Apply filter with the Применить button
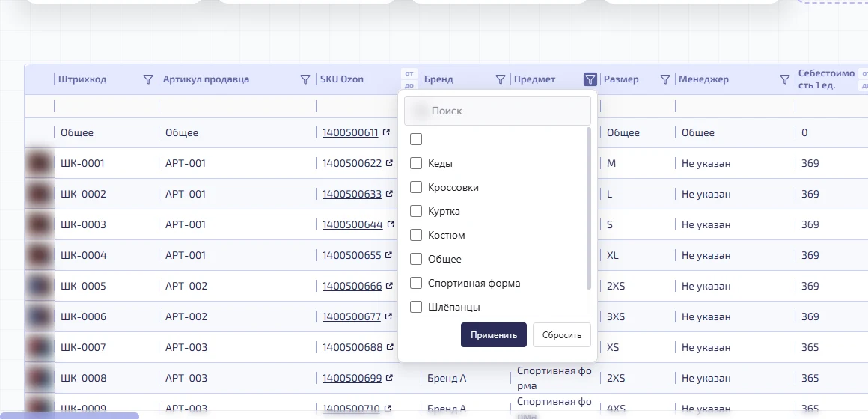 [494, 335]
